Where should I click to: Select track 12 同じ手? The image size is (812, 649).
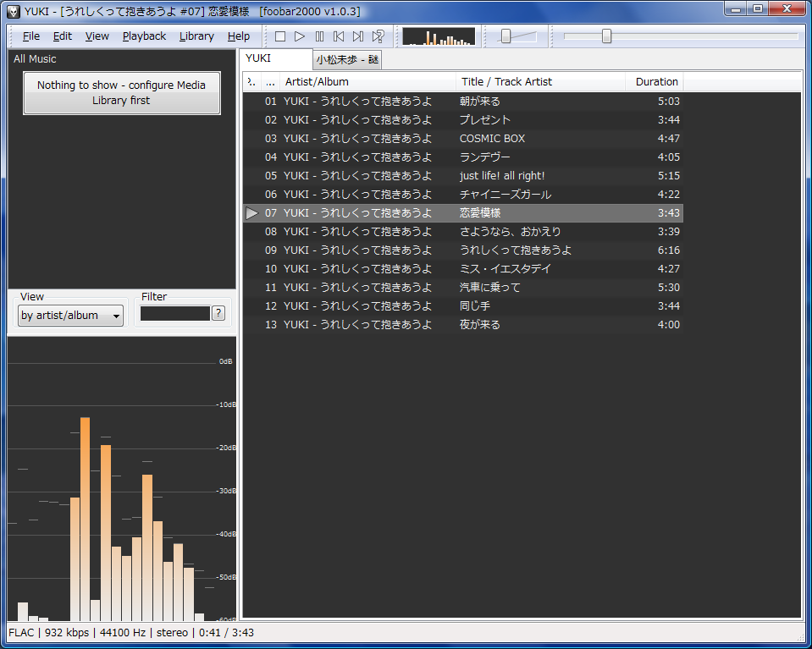click(463, 305)
